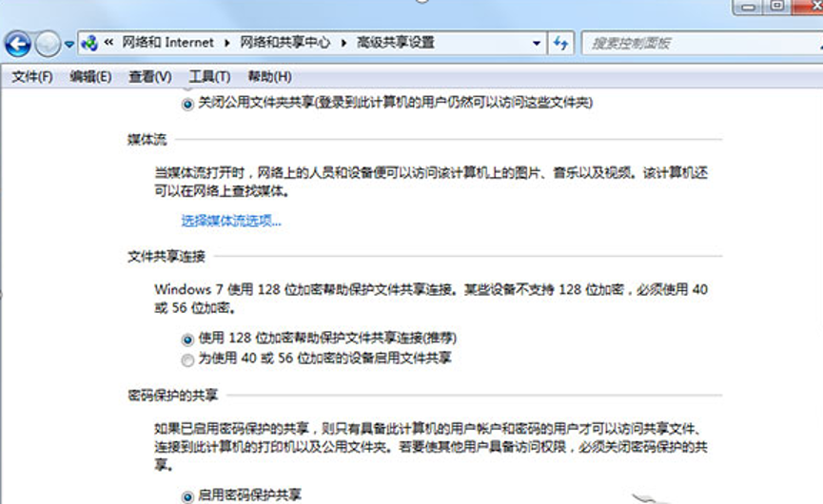Viewport: 823px width, 504px height.
Task: Open the 工具(T) menu
Action: point(209,77)
